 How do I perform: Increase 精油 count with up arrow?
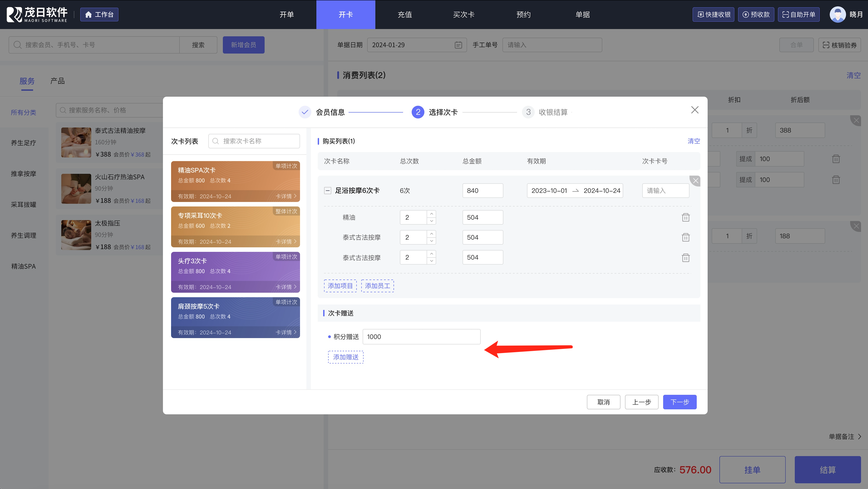(431, 214)
